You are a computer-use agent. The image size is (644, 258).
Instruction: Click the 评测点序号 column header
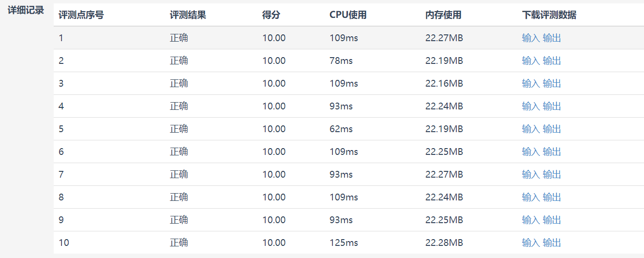click(x=81, y=15)
